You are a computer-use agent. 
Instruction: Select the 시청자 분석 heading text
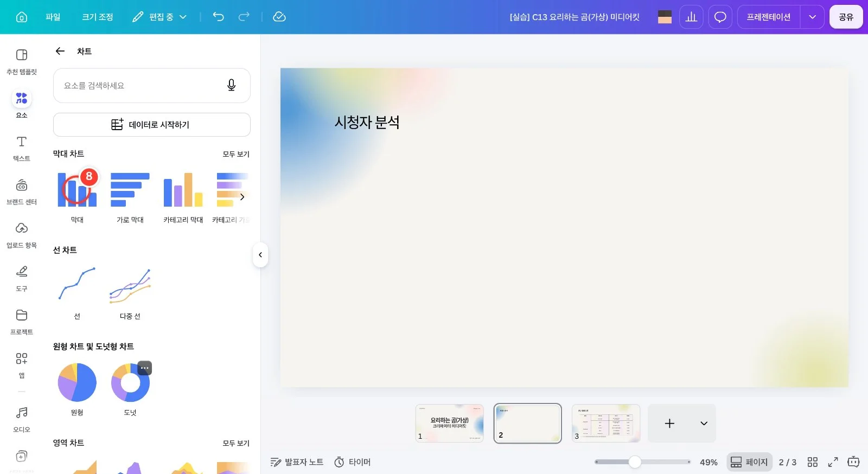(367, 123)
